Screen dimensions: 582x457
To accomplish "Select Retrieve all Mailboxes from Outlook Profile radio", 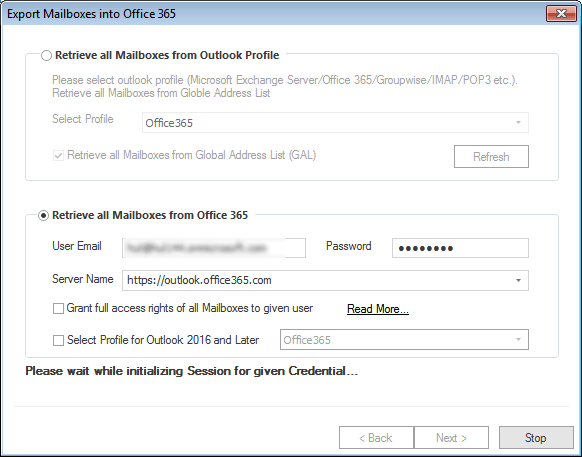I will pyautogui.click(x=46, y=56).
